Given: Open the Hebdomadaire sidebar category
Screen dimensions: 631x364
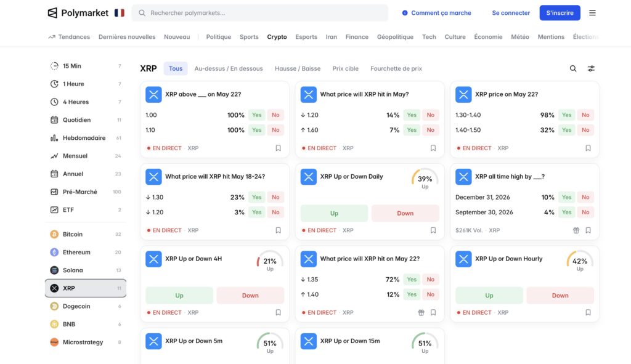Looking at the screenshot, I should 85,138.
